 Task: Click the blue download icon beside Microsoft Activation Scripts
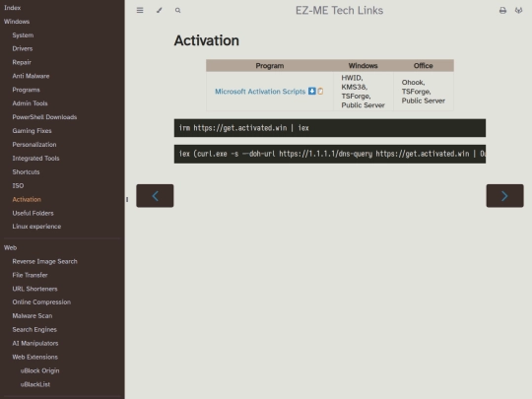point(311,91)
